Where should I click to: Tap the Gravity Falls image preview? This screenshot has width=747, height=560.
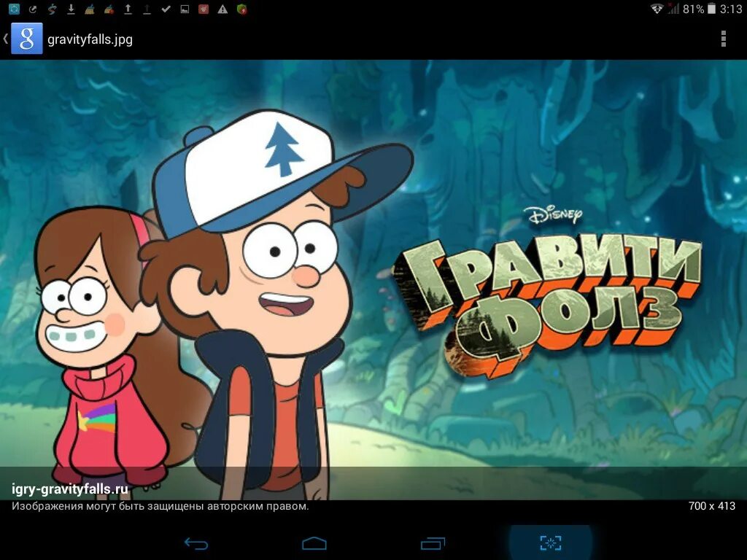(373, 279)
